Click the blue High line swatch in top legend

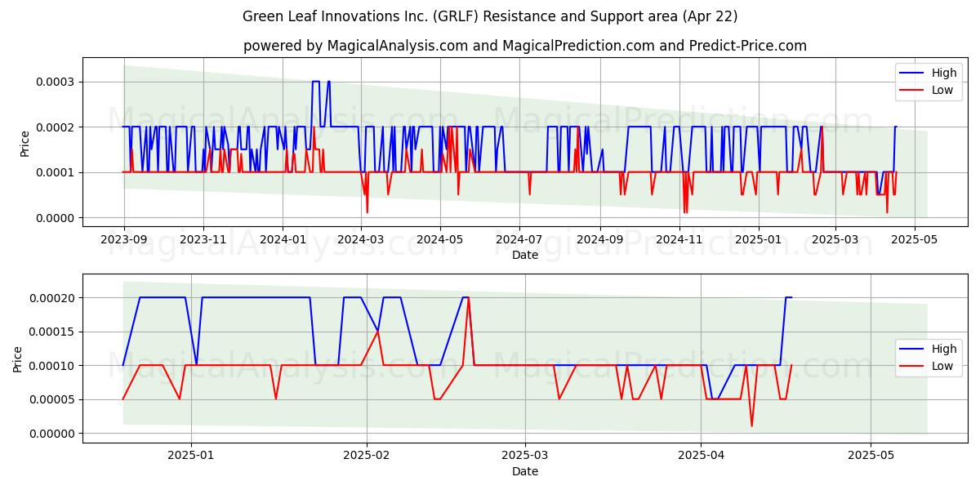[x=912, y=73]
